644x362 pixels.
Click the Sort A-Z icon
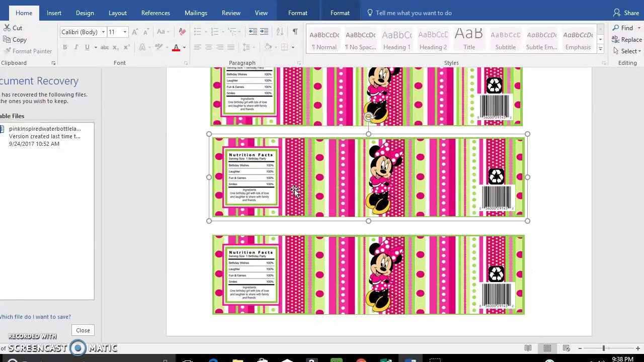click(280, 32)
